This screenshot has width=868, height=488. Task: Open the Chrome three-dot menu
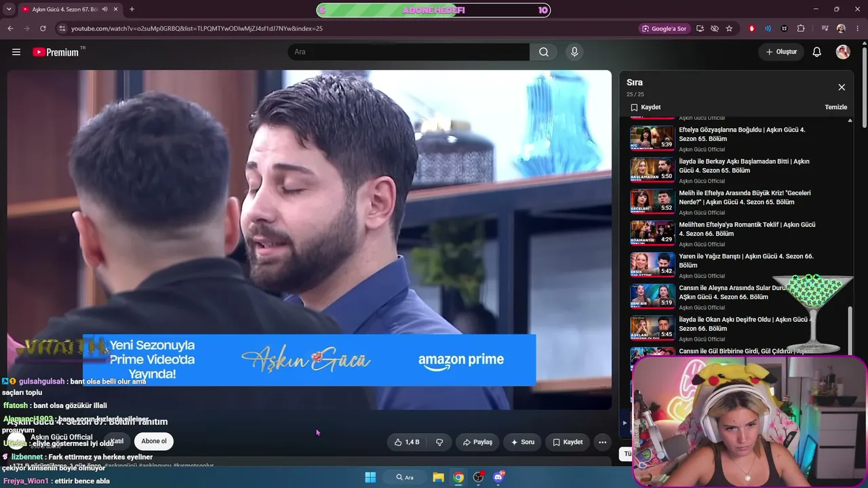[x=857, y=28]
